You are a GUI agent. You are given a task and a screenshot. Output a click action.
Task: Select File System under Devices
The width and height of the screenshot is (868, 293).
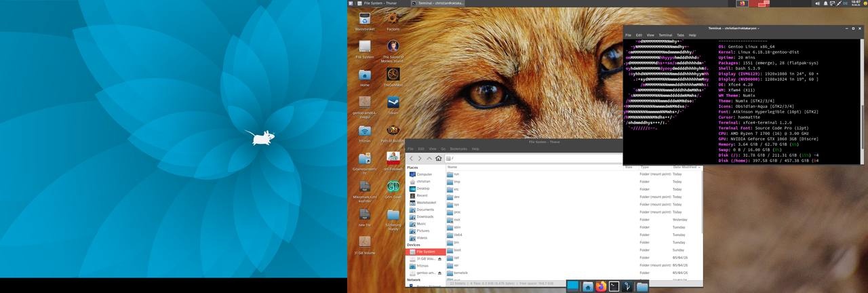point(425,252)
